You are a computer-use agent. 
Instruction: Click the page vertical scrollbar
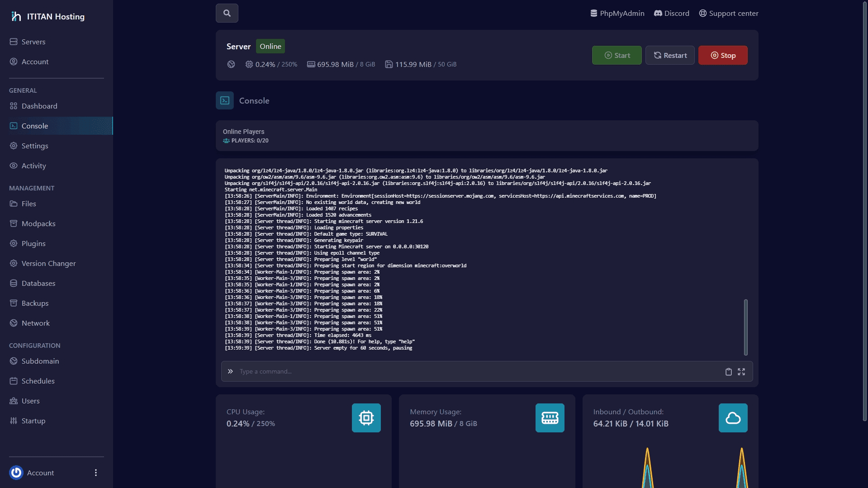click(x=865, y=211)
